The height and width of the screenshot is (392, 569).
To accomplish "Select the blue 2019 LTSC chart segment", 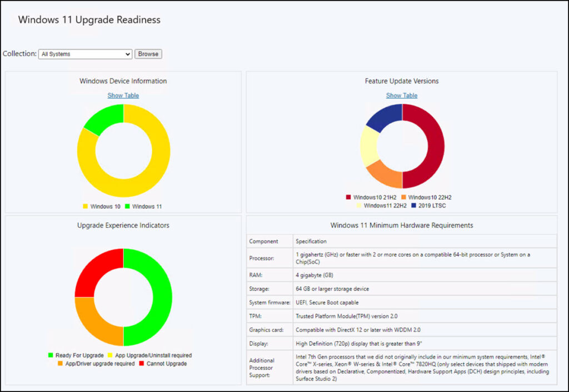I will pos(387,117).
